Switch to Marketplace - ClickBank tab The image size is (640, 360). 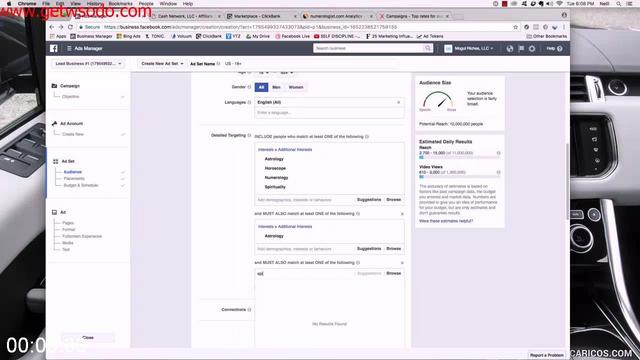[x=261, y=16]
